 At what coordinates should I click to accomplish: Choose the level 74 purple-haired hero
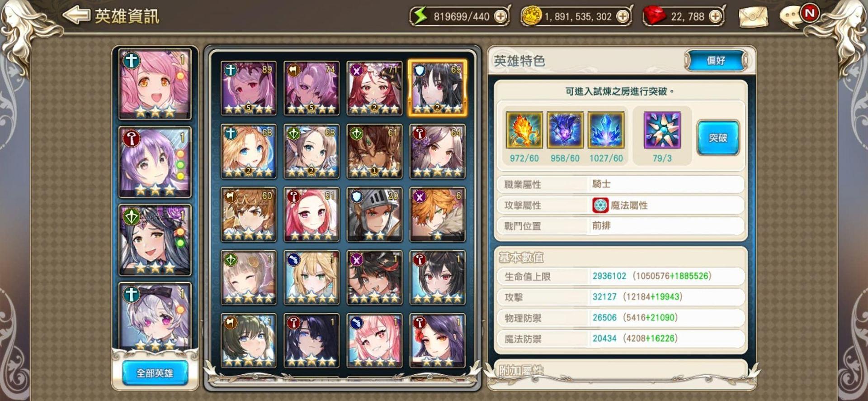(x=311, y=88)
